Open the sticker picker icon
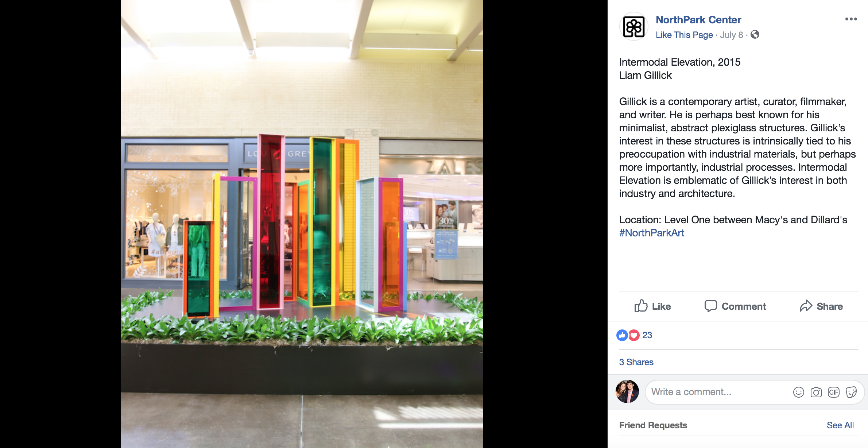868x448 pixels. 851,392
